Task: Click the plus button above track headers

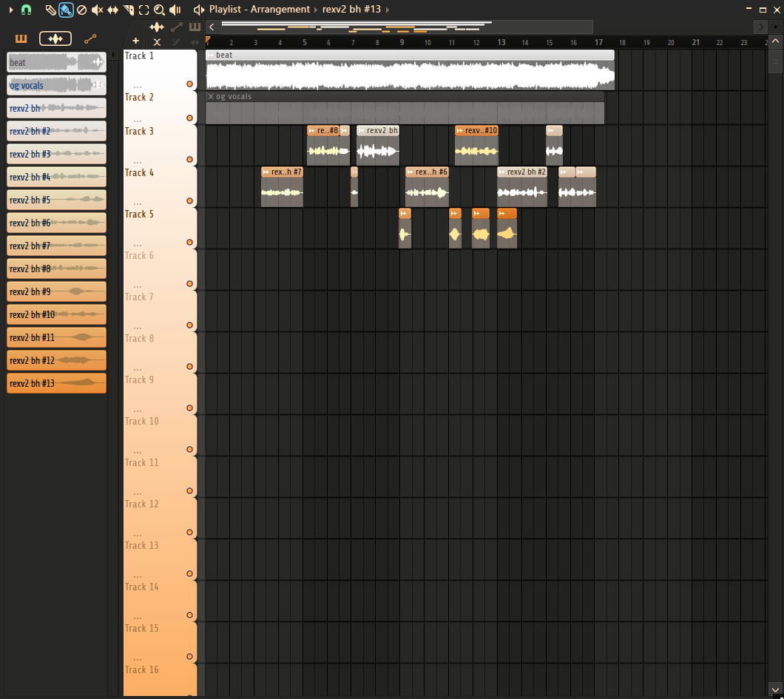Action: click(x=135, y=41)
